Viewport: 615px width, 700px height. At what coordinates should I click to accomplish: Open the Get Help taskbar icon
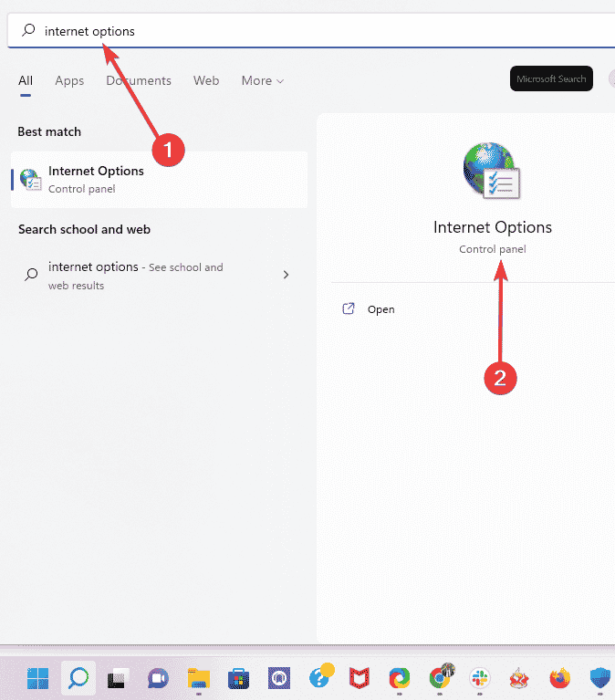pyautogui.click(x=320, y=677)
